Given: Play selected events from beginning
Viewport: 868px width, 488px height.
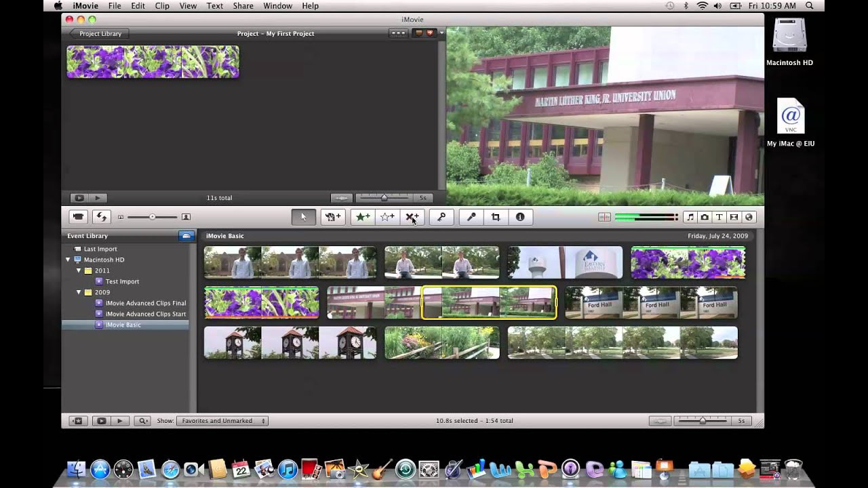Looking at the screenshot, I should point(119,421).
